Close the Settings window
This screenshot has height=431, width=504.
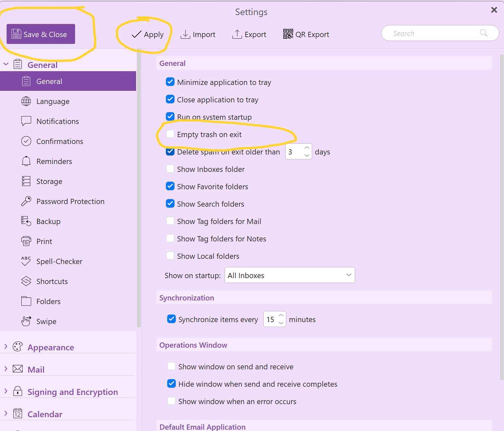coord(494,10)
